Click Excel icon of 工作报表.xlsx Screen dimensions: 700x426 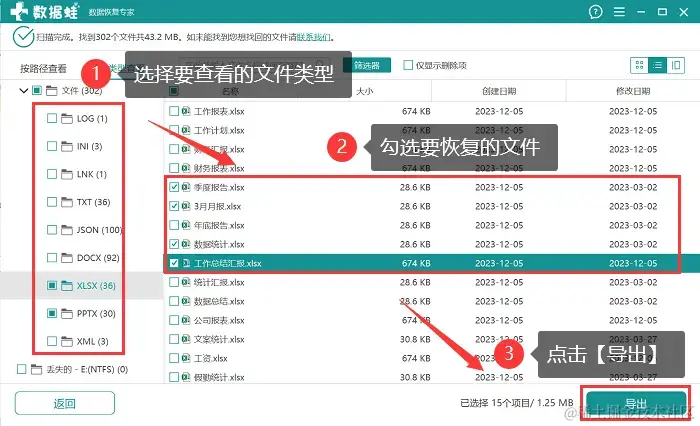(x=186, y=111)
